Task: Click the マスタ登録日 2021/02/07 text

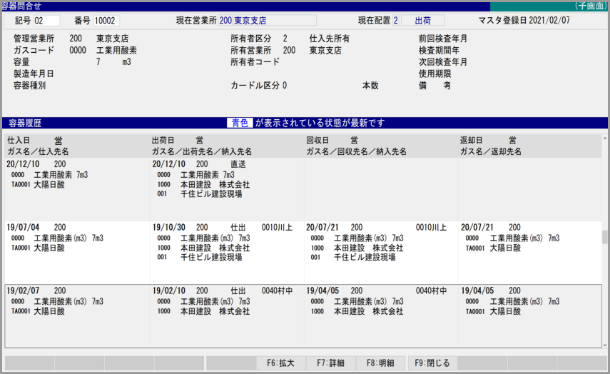Action: coord(524,21)
